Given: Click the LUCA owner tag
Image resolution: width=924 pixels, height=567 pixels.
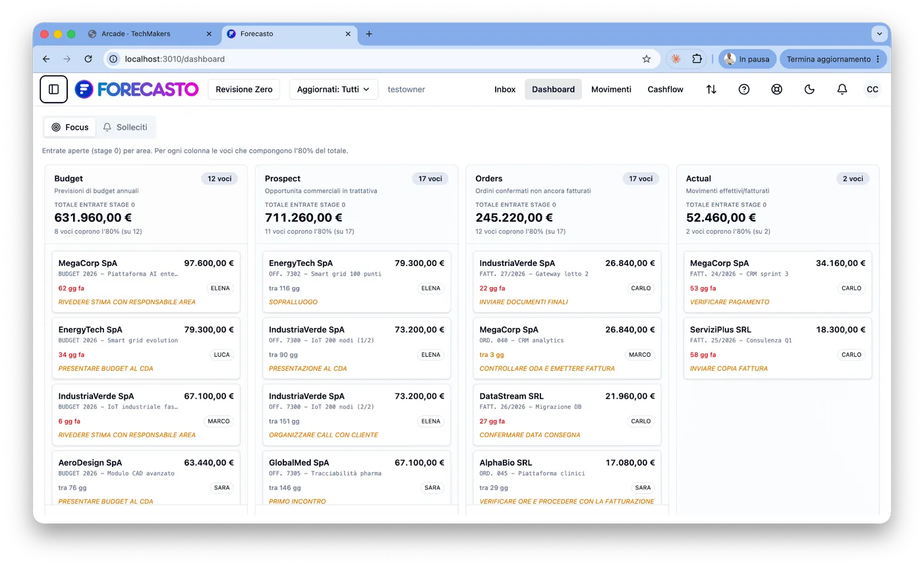Looking at the screenshot, I should [222, 355].
